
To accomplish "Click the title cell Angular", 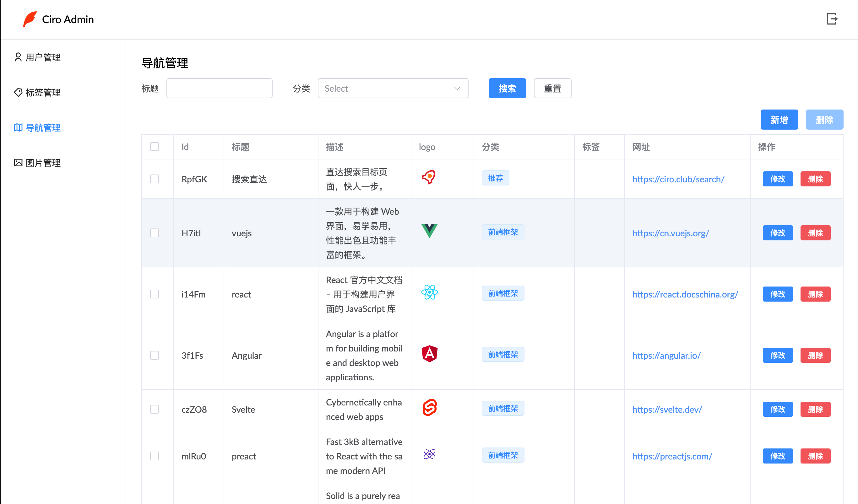I will [x=247, y=356].
